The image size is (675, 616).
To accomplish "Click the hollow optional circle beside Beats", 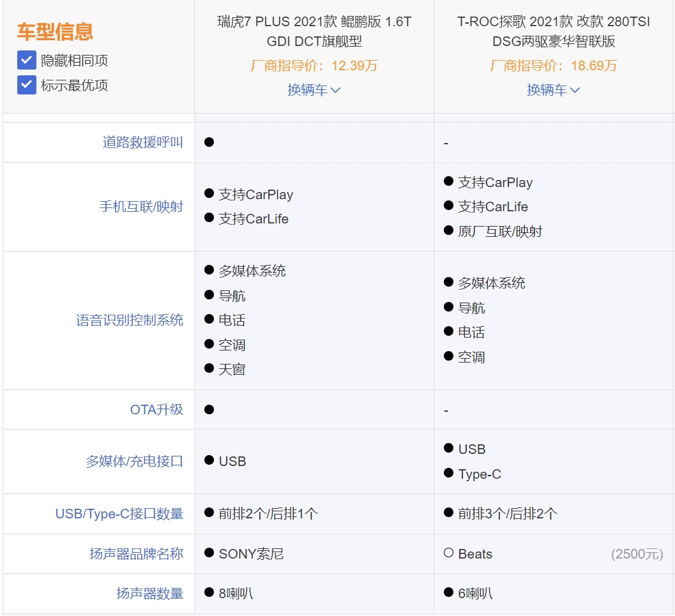I will (448, 553).
